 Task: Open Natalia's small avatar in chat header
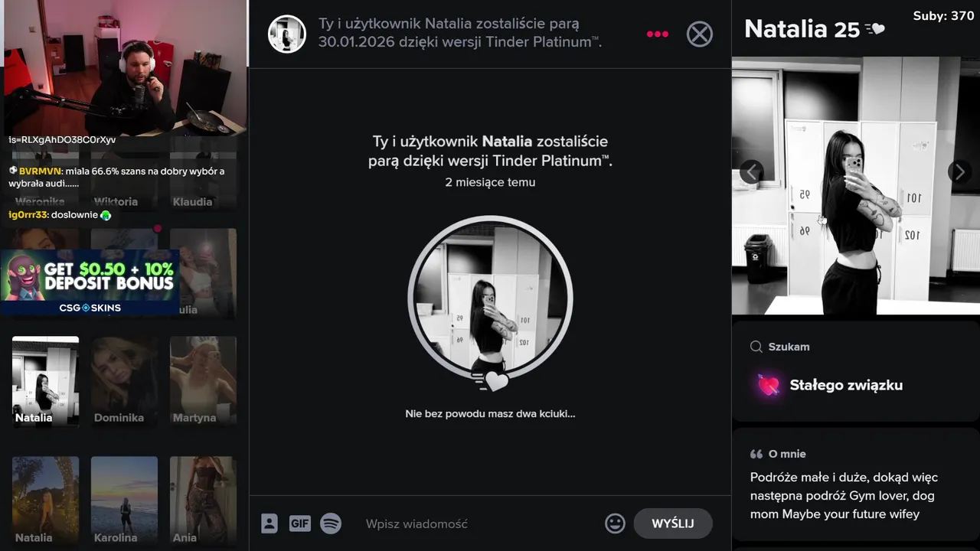tap(287, 34)
